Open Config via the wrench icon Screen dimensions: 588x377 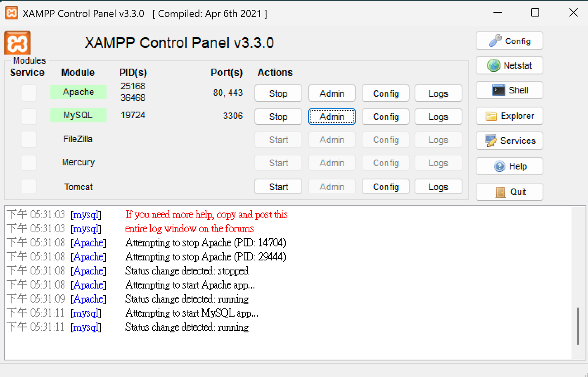[509, 41]
